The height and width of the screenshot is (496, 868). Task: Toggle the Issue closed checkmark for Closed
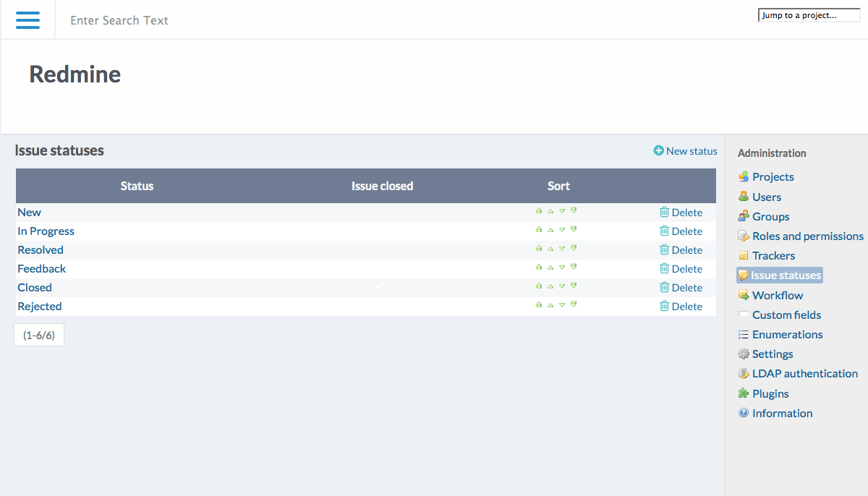(x=378, y=286)
